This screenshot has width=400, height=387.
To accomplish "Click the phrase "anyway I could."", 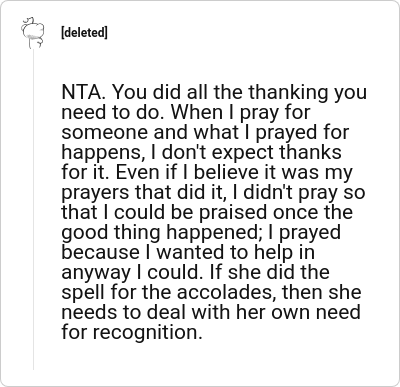I will point(132,272).
